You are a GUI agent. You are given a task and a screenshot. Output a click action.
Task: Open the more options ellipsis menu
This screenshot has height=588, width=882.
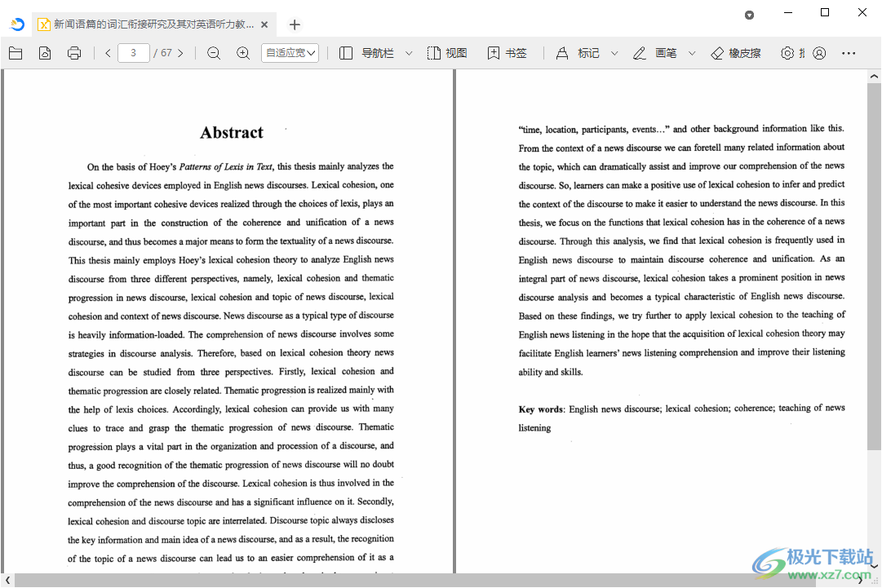tap(849, 53)
